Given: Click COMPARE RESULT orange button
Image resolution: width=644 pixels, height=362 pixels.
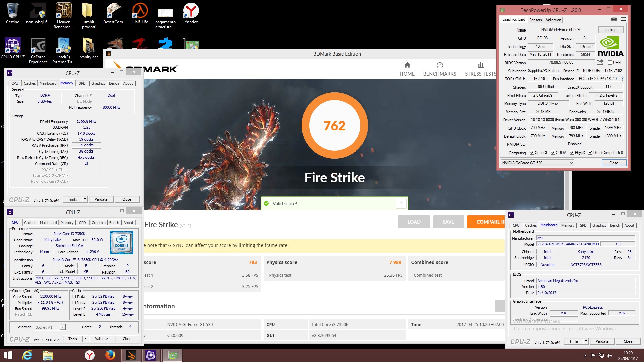Looking at the screenshot, I should pyautogui.click(x=486, y=222).
